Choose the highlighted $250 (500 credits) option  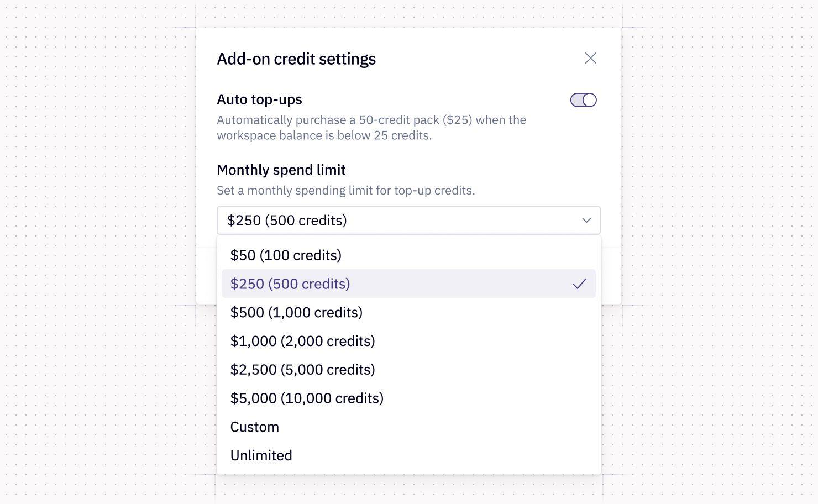pyautogui.click(x=408, y=283)
